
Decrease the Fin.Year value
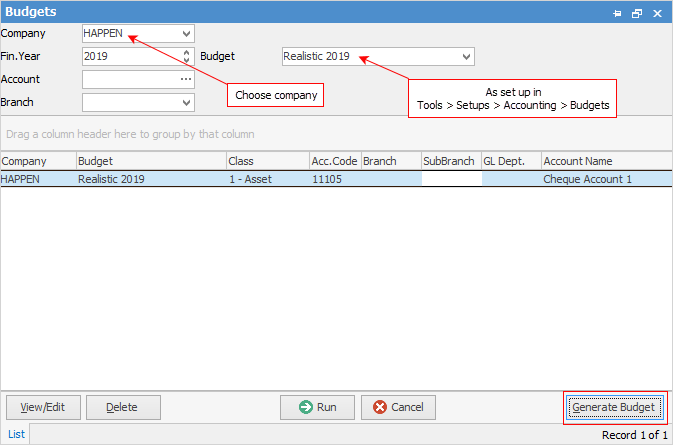186,60
